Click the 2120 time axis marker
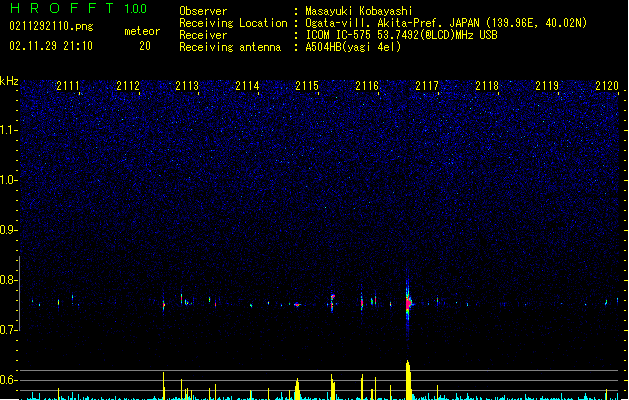The width and height of the screenshot is (629, 400). point(607,86)
